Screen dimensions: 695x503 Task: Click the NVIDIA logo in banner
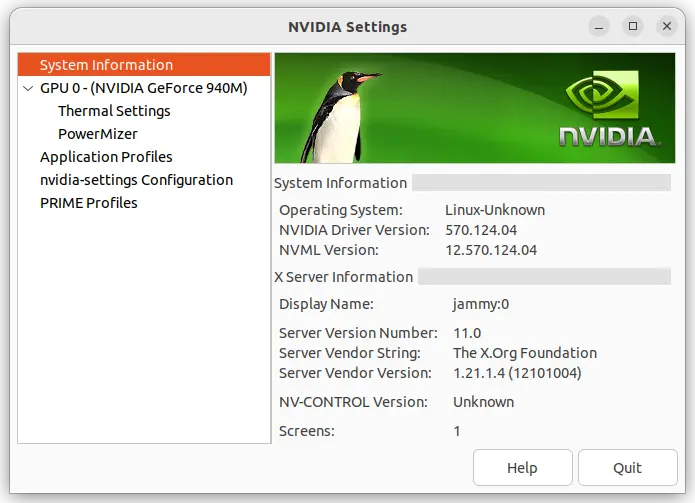pos(611,109)
